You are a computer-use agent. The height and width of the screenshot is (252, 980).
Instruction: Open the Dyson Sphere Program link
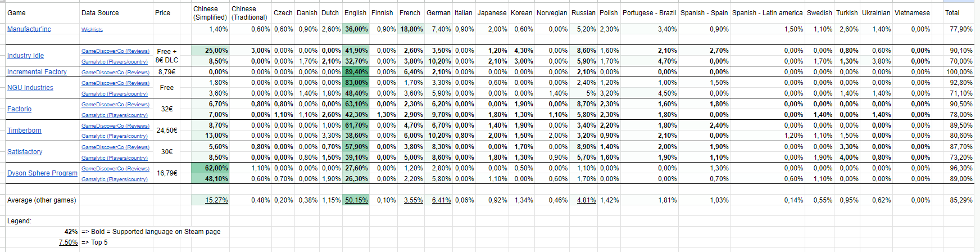point(42,173)
